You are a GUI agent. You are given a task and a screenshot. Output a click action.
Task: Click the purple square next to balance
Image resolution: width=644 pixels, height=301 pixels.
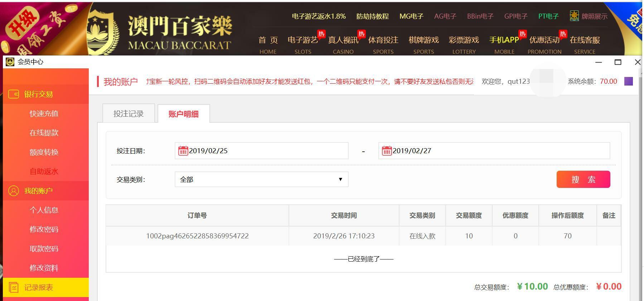(x=628, y=81)
